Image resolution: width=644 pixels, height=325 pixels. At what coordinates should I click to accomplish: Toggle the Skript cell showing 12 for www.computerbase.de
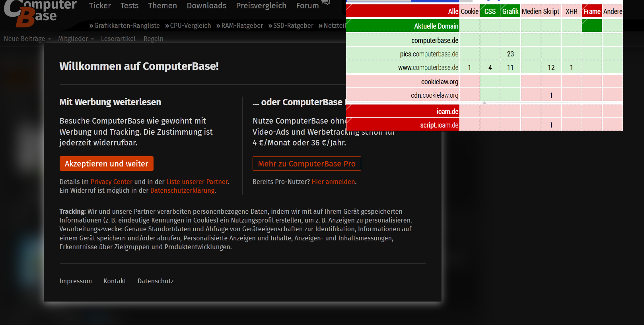[x=551, y=67]
